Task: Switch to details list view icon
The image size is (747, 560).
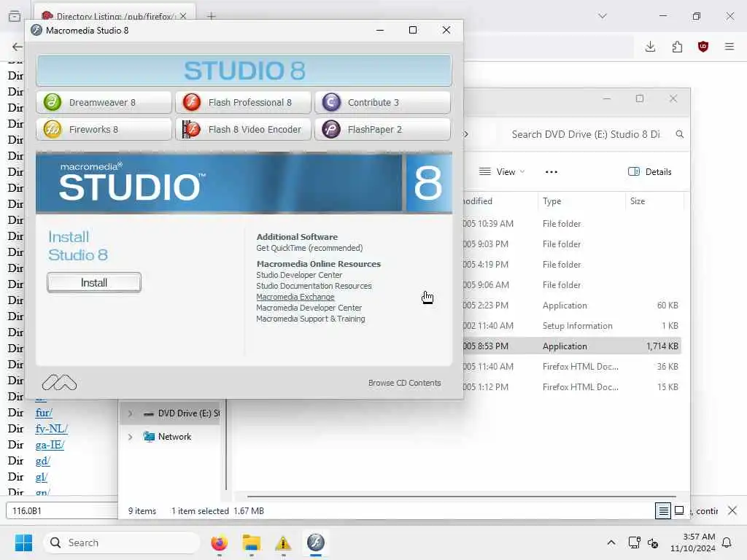Action: point(663,511)
